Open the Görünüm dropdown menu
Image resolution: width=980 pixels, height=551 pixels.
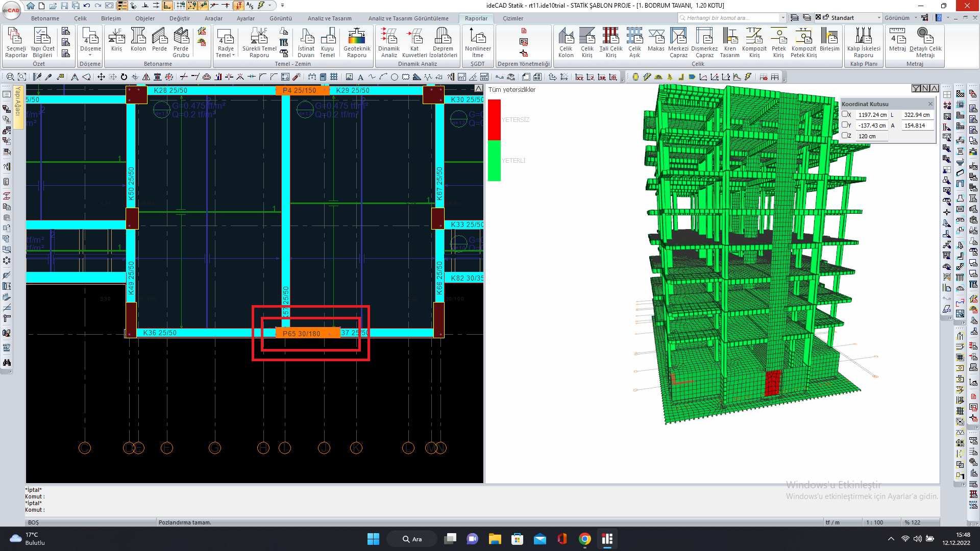point(901,18)
